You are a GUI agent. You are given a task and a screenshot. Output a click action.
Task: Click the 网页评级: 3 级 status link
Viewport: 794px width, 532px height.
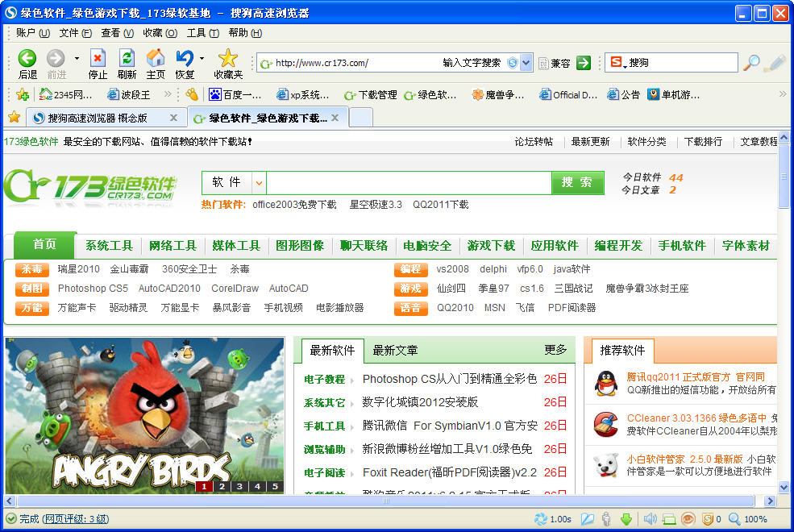pos(76,519)
